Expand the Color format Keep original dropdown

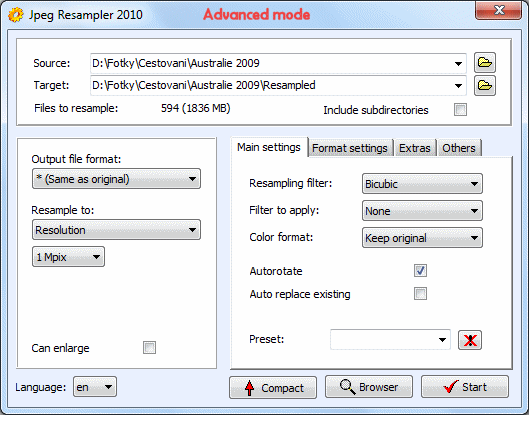[422, 238]
